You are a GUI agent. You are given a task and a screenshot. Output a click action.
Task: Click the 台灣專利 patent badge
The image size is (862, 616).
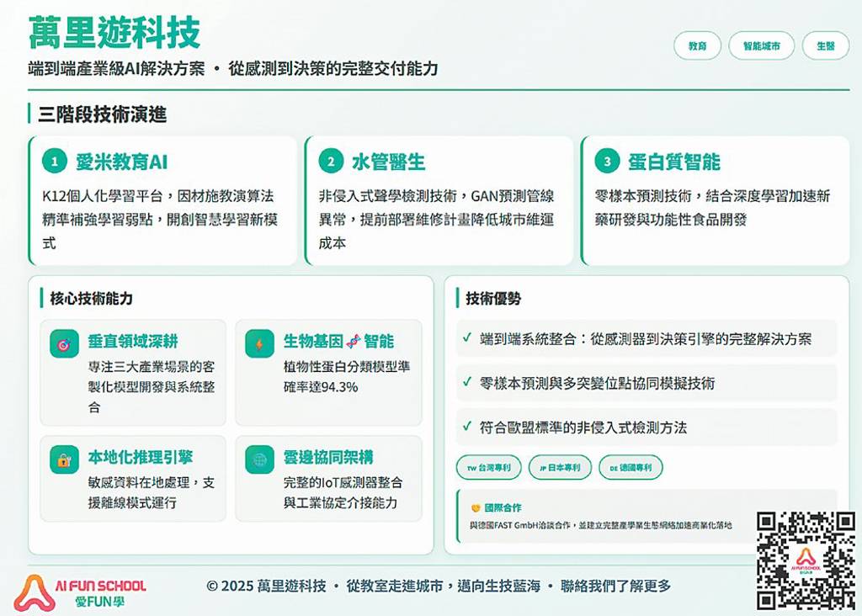[489, 467]
